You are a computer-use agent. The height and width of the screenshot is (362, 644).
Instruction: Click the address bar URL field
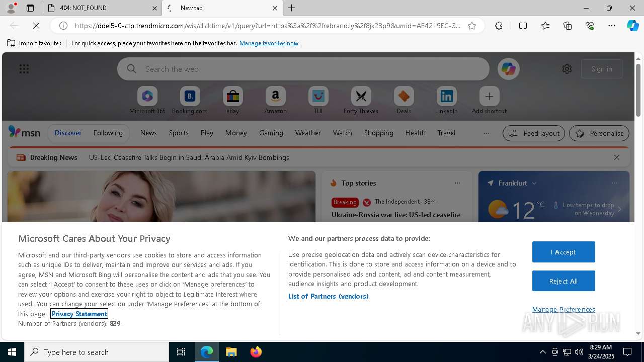coord(267,26)
